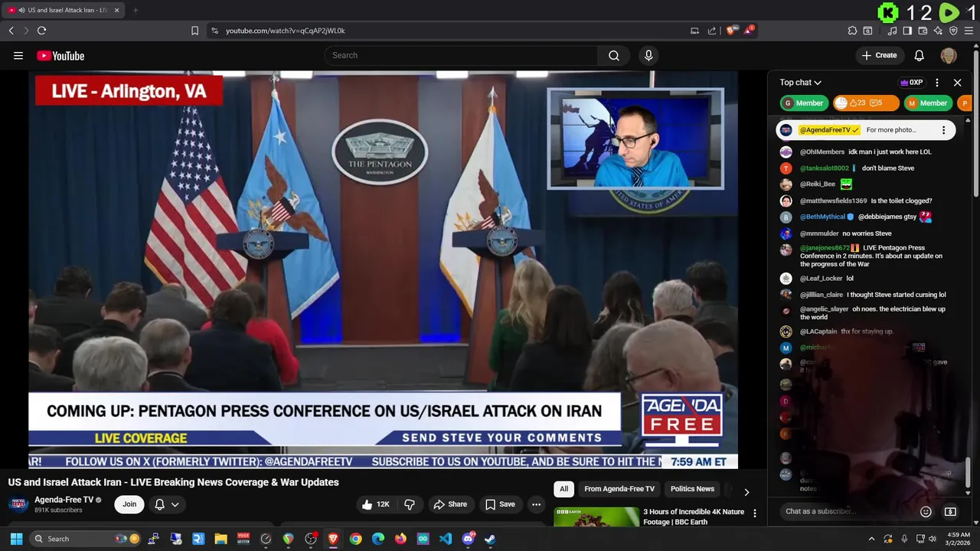Open Discord from taskbar
The image size is (980, 551).
(x=468, y=539)
